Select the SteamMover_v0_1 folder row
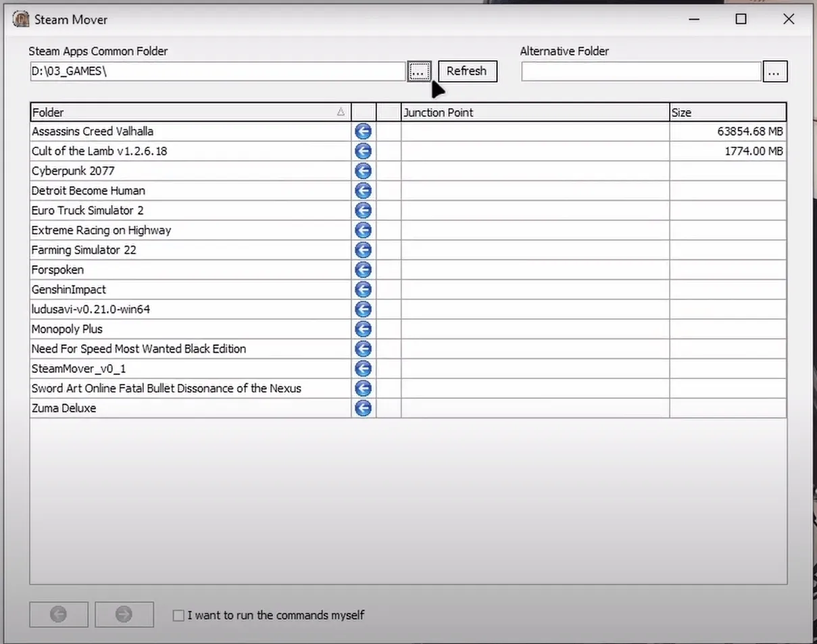Image resolution: width=817 pixels, height=644 pixels. (x=408, y=369)
